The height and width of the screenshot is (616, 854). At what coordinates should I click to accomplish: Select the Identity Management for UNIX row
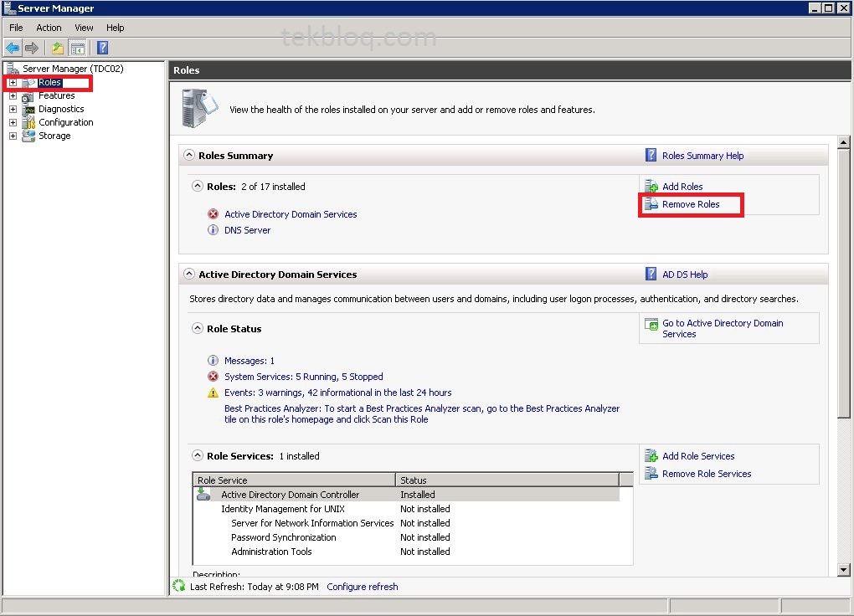[406, 509]
